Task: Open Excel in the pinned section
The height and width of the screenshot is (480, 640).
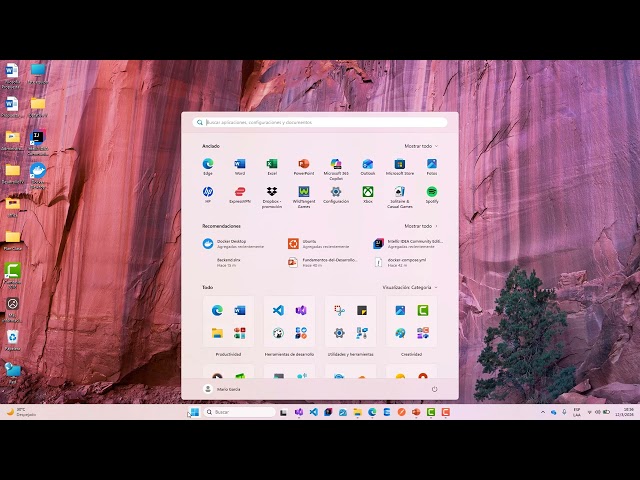Action: pyautogui.click(x=272, y=167)
